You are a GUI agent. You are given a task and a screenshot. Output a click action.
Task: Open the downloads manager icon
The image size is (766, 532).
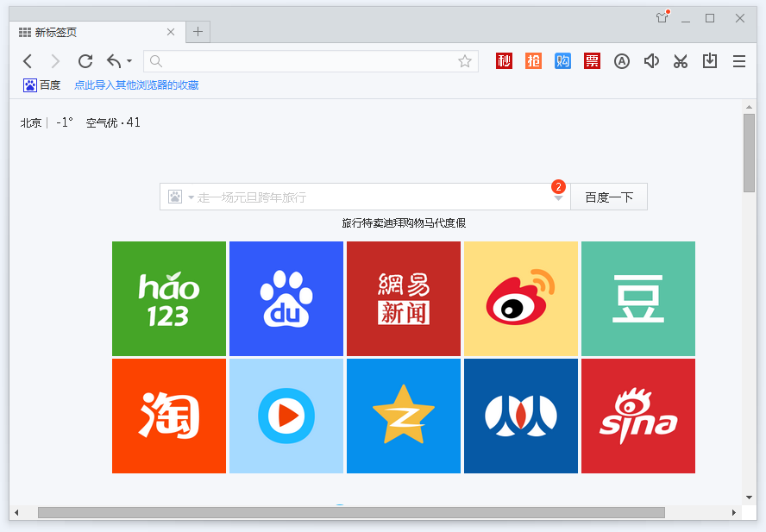pyautogui.click(x=709, y=61)
